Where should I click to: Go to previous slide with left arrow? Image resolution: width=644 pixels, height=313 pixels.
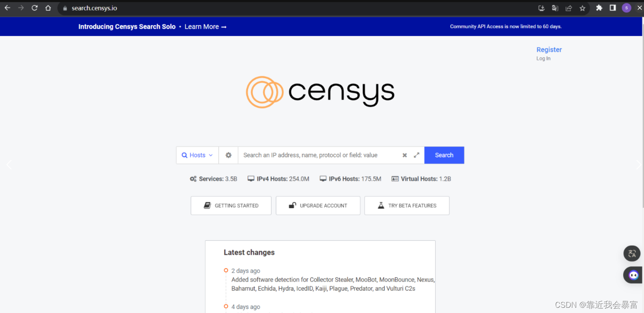(9, 164)
